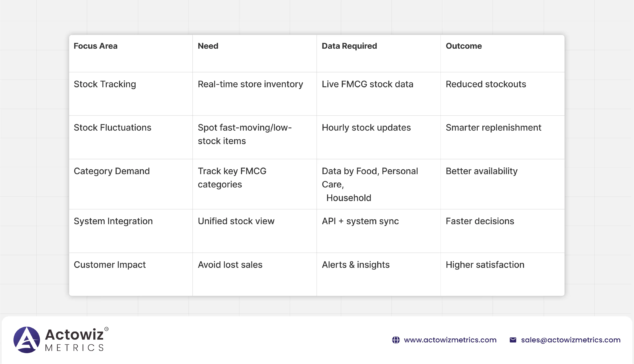Click the Stock Tracking cell
Screen dimensions: 634x364
click(x=105, y=84)
